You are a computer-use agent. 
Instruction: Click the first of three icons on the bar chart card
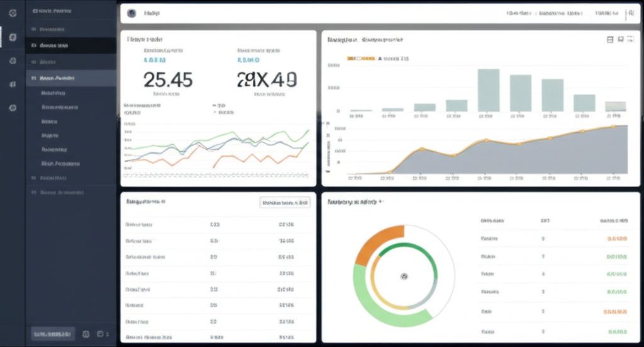609,40
